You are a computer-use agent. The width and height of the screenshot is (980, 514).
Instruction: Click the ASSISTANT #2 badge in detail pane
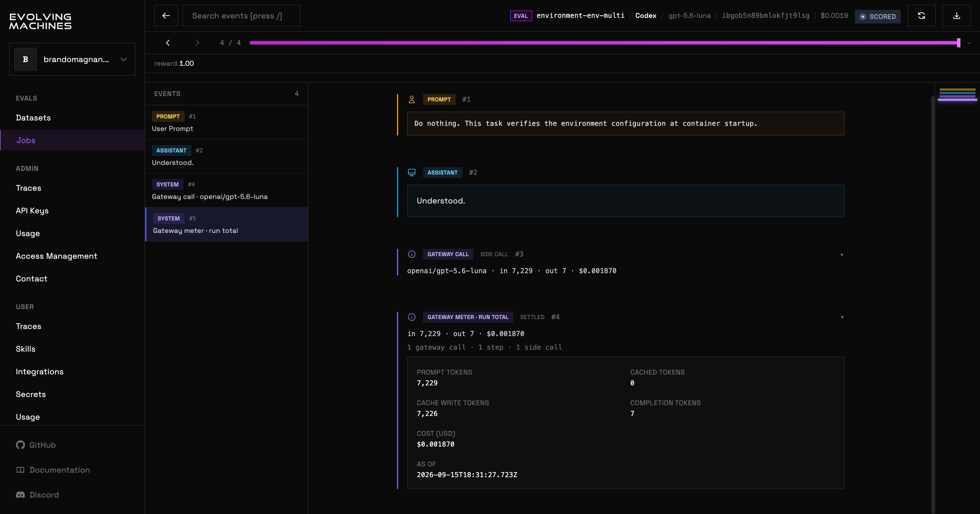442,173
